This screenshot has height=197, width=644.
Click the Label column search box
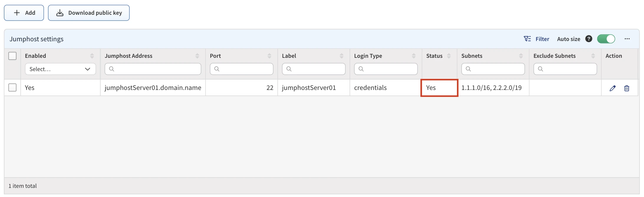coord(314,69)
